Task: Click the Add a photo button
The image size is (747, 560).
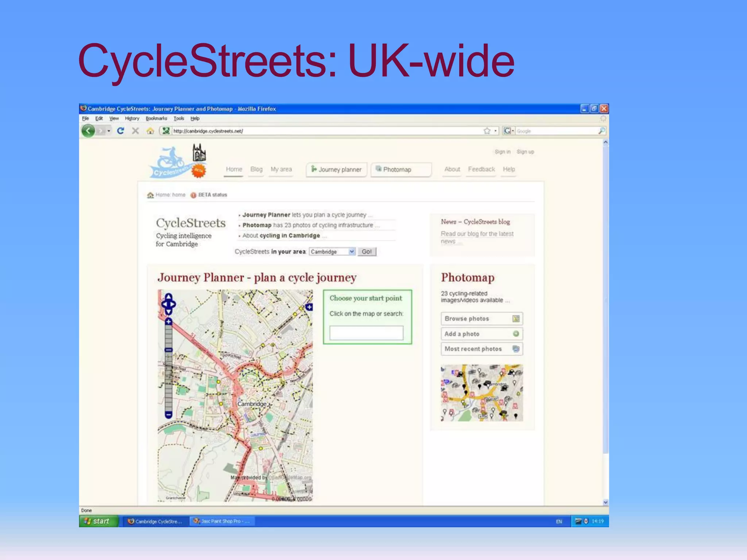Action: [481, 334]
